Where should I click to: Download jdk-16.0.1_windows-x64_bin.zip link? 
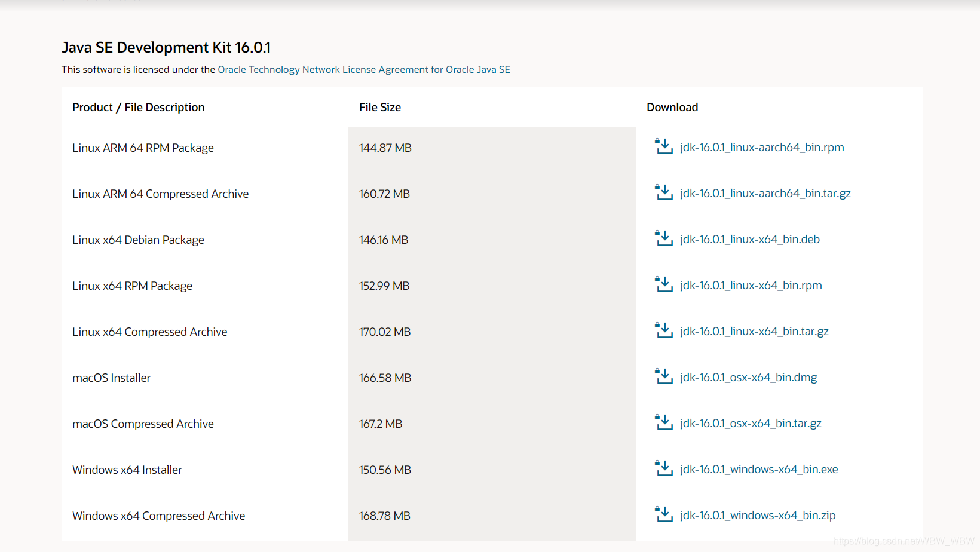[758, 515]
